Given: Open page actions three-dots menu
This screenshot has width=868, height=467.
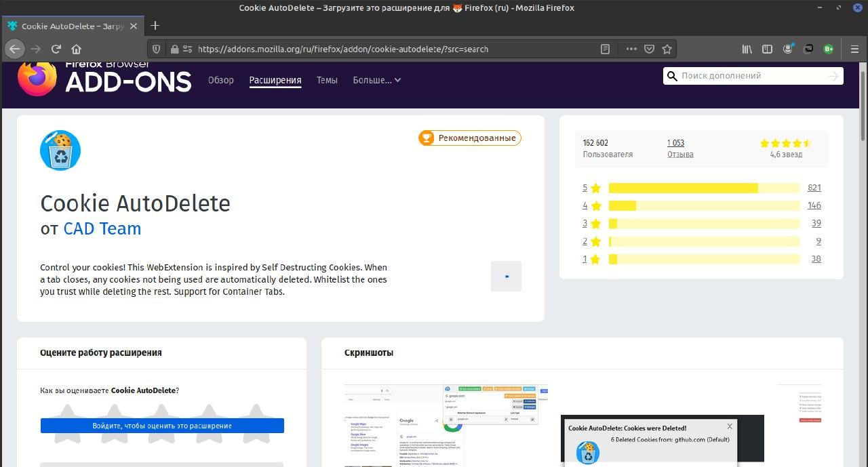Looking at the screenshot, I should (631, 49).
